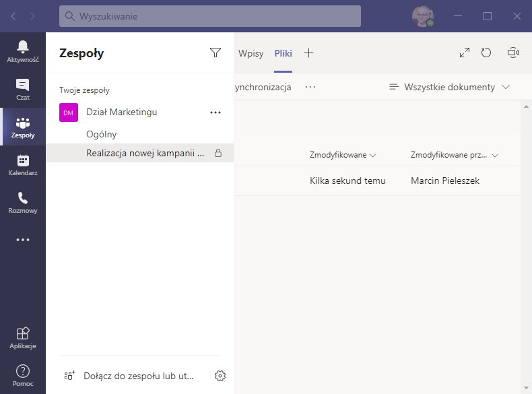
Task: Go to the Zespoły section in sidebar
Action: click(x=23, y=127)
